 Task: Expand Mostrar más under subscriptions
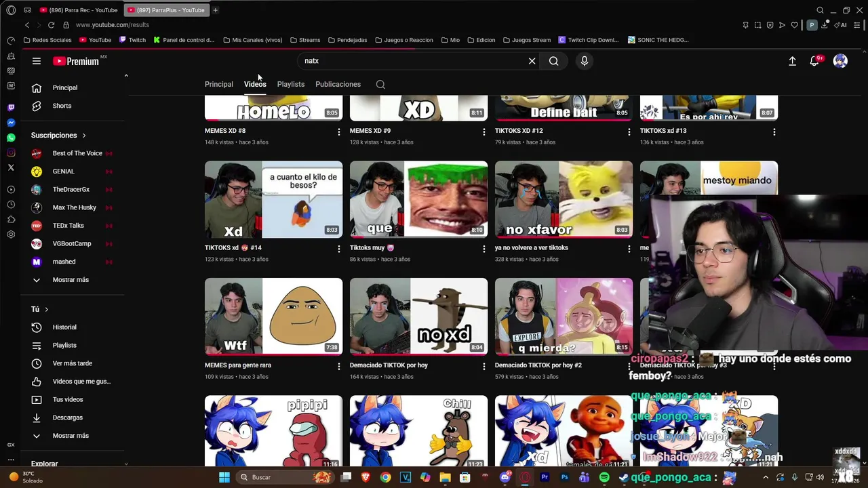pos(71,280)
